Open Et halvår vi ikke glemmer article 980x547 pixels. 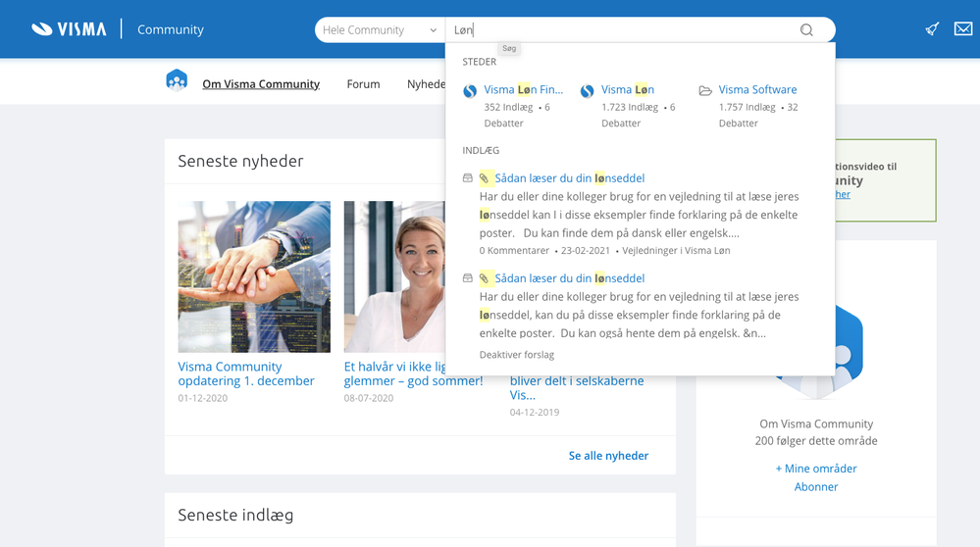(413, 373)
